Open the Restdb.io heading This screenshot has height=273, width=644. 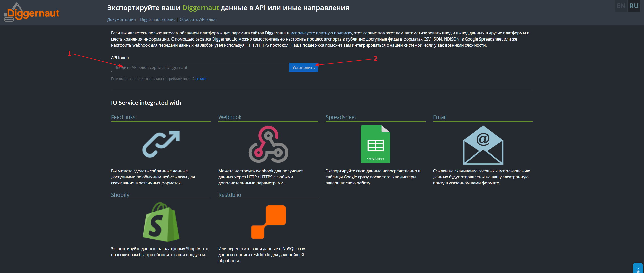pyautogui.click(x=230, y=195)
